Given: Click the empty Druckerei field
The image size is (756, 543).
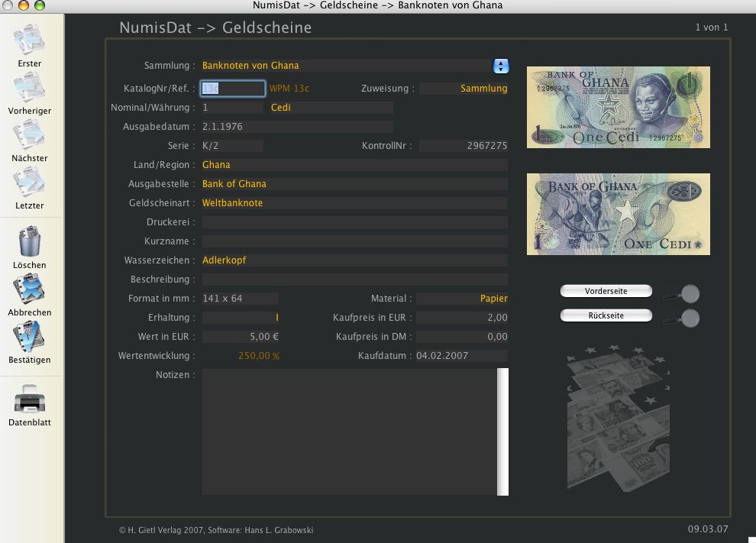Looking at the screenshot, I should 355,222.
